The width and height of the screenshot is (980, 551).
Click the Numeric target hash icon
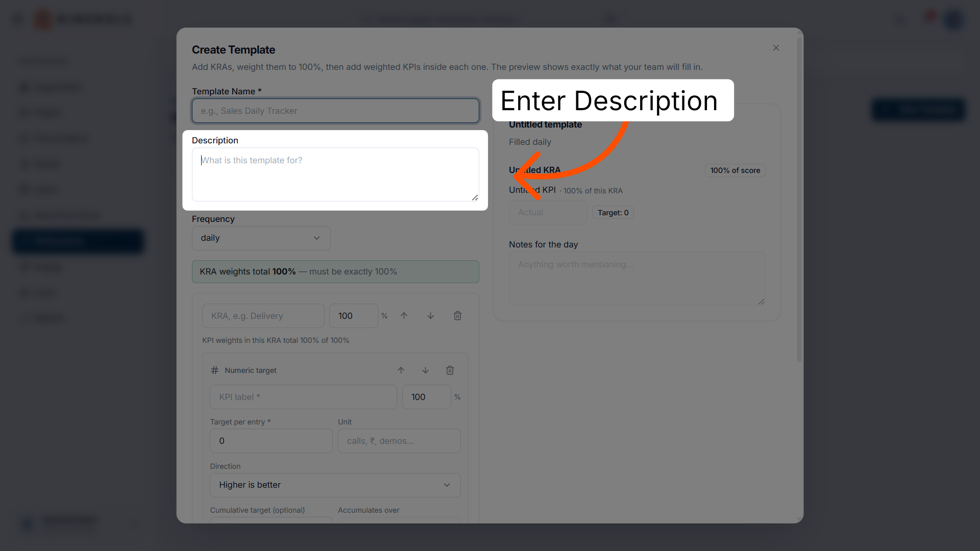(215, 370)
